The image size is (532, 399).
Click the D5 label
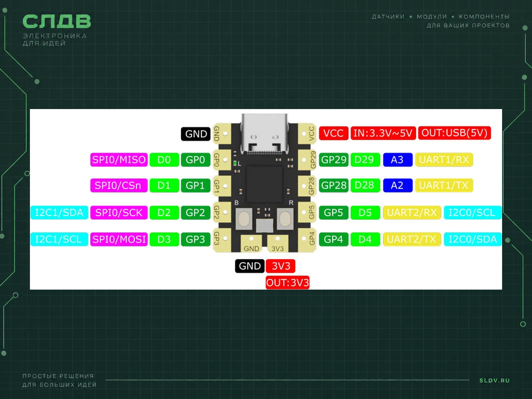365,212
